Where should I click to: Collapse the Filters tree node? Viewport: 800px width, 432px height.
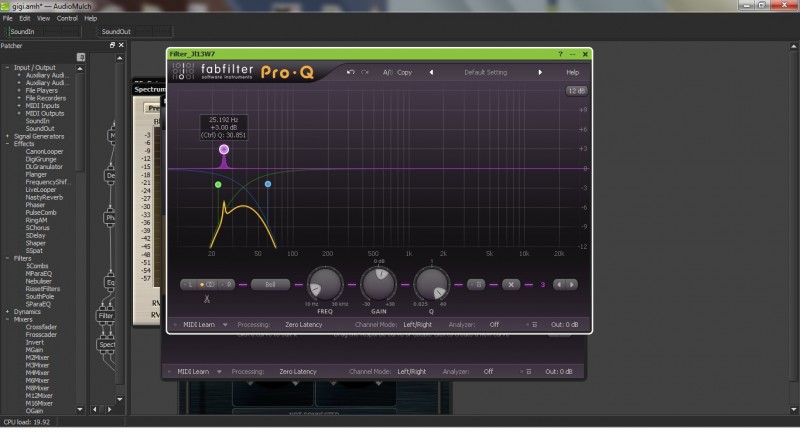coord(7,258)
